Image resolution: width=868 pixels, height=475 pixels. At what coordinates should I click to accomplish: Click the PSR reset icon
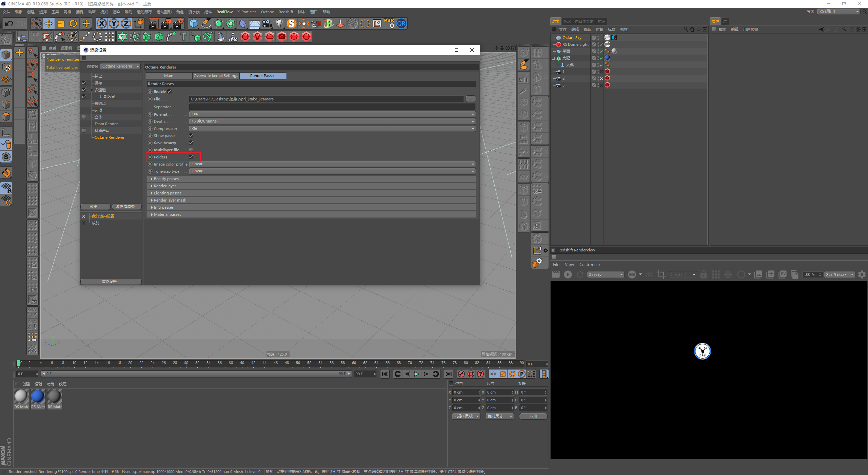click(389, 23)
